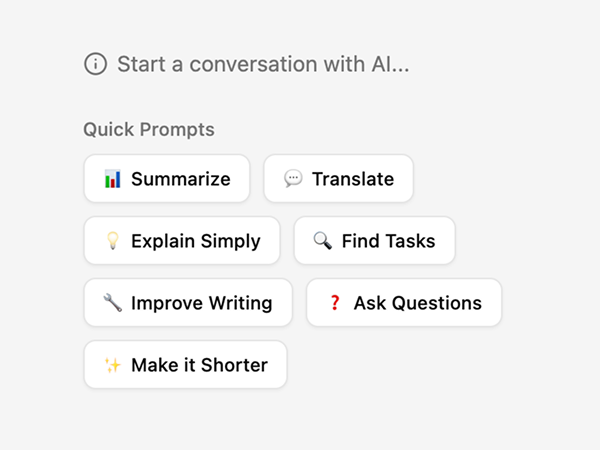Click the wrench icon on Improve Writing
Image resolution: width=600 pixels, height=450 pixels.
pyautogui.click(x=113, y=303)
